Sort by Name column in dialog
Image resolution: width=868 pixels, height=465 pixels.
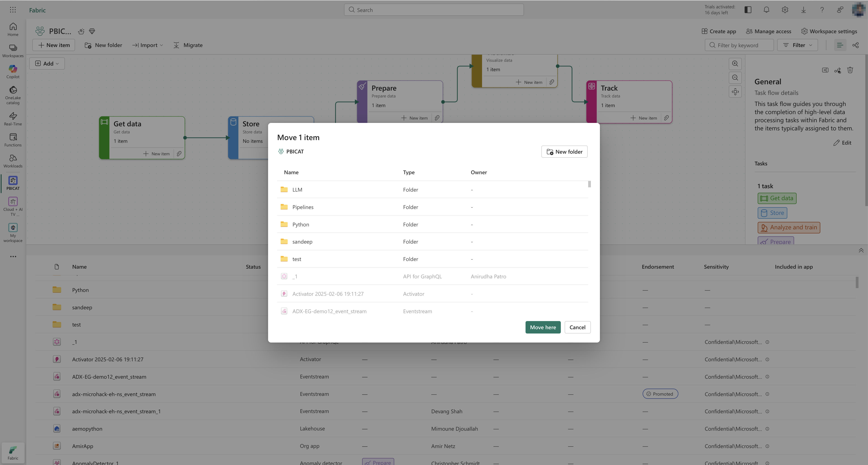click(x=291, y=172)
